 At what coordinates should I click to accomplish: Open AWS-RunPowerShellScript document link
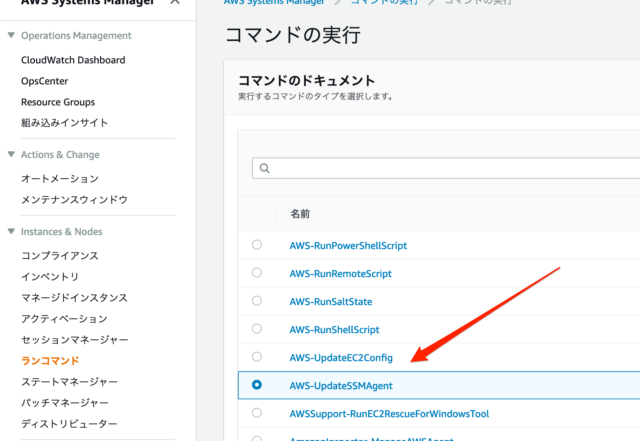pyautogui.click(x=348, y=246)
